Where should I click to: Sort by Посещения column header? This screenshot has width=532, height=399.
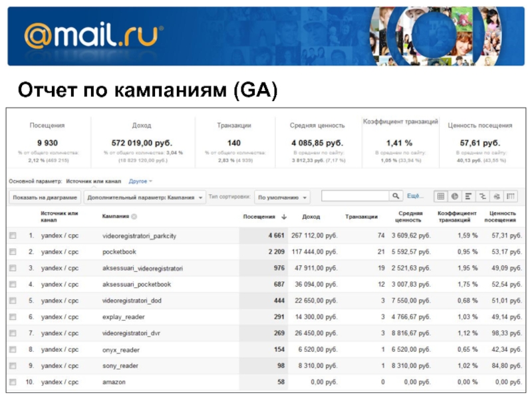click(x=259, y=217)
